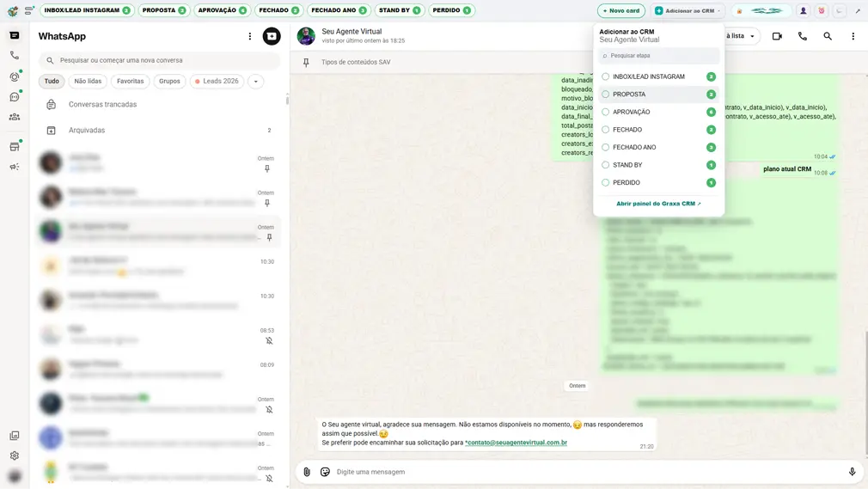Open Conversas trancadas
The height and width of the screenshot is (489, 868).
click(x=160, y=105)
